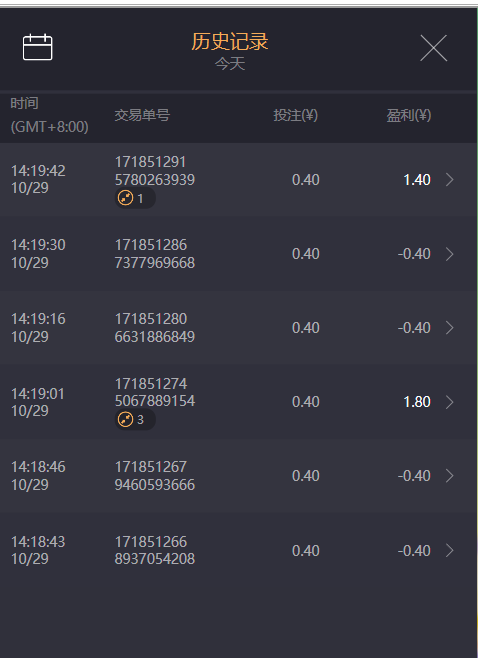Viewport: 478px width, 658px height.
Task: Expand details chevron for 14:18:43 record
Action: click(449, 550)
